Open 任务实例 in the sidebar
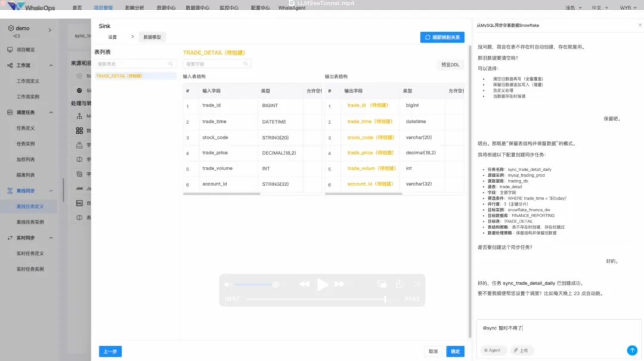 26,144
